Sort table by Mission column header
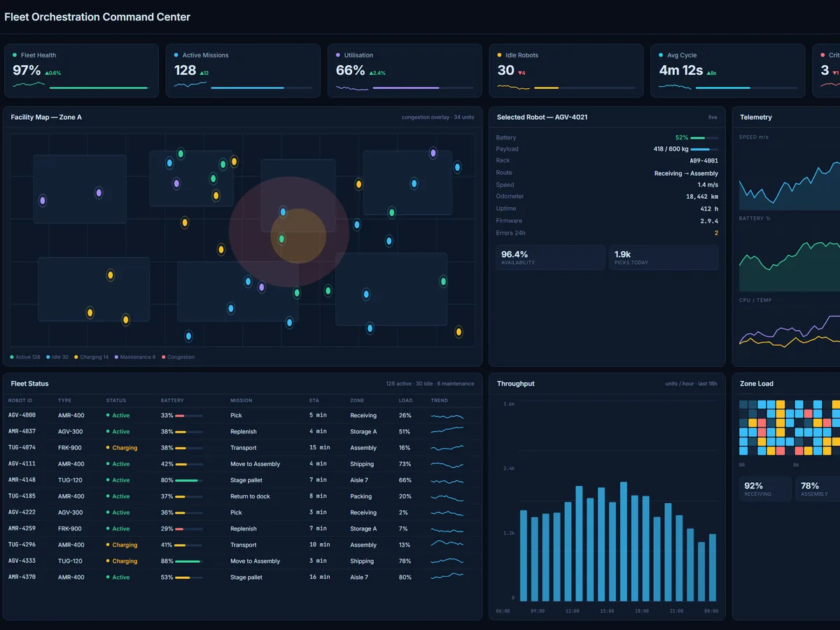This screenshot has width=840, height=630. [242, 400]
